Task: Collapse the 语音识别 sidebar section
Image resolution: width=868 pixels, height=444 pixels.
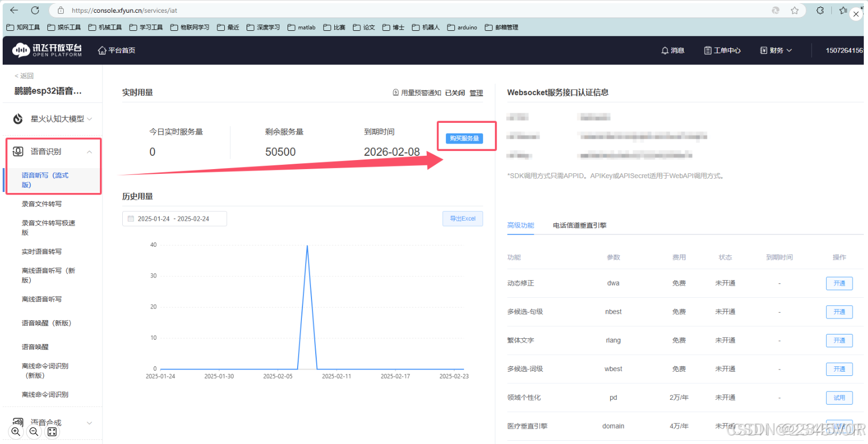Action: coord(53,152)
